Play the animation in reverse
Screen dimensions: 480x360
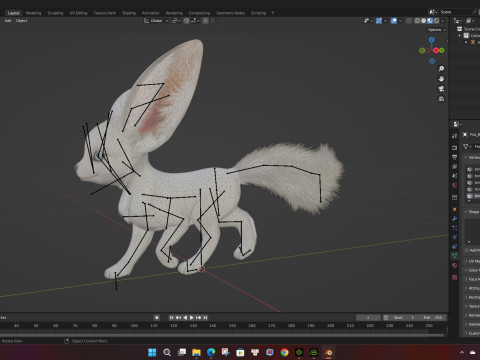(185, 317)
